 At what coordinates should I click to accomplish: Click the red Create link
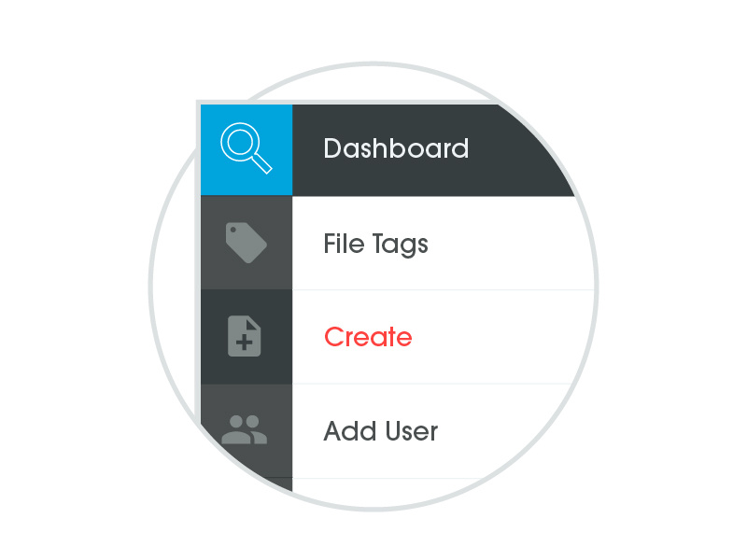click(x=368, y=337)
